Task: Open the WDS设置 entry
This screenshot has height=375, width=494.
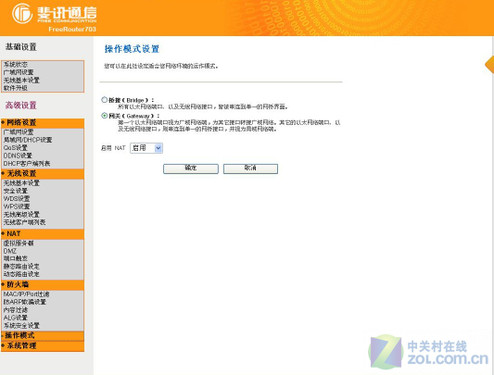Action: pos(16,199)
